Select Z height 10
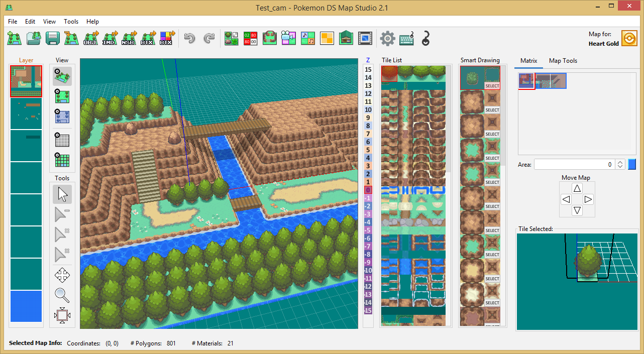This screenshot has height=354, width=644. click(368, 109)
